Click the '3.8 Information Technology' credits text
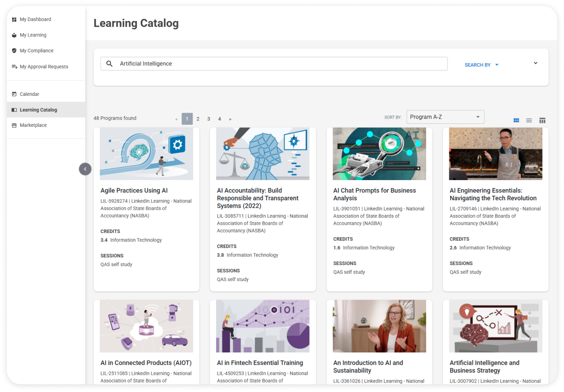 pyautogui.click(x=248, y=255)
